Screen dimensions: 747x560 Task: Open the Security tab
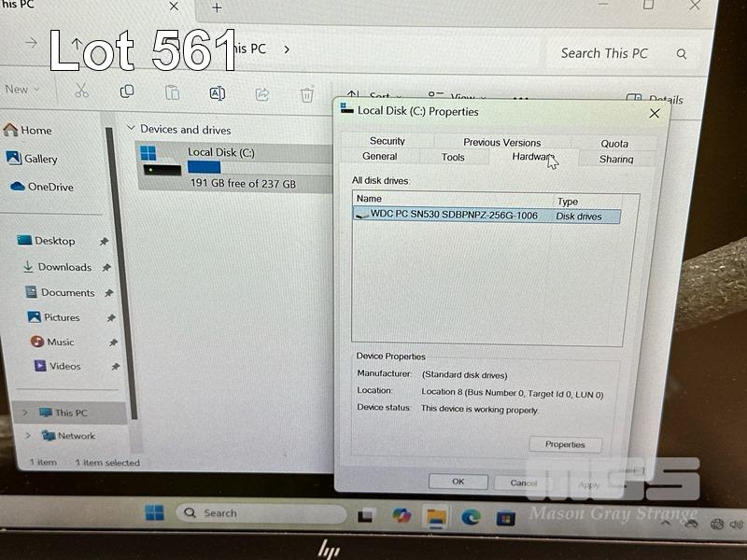pyautogui.click(x=387, y=141)
